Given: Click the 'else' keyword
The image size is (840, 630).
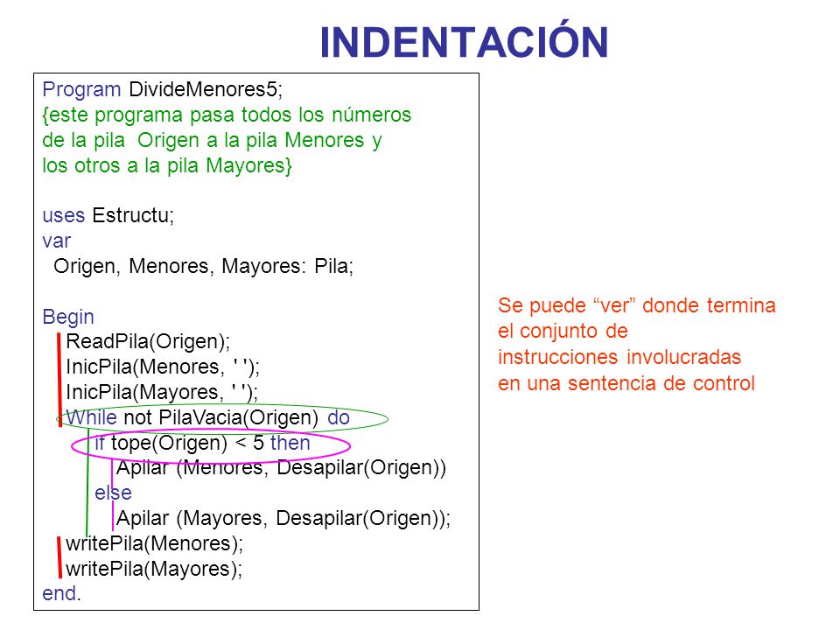Looking at the screenshot, I should 113,493.
